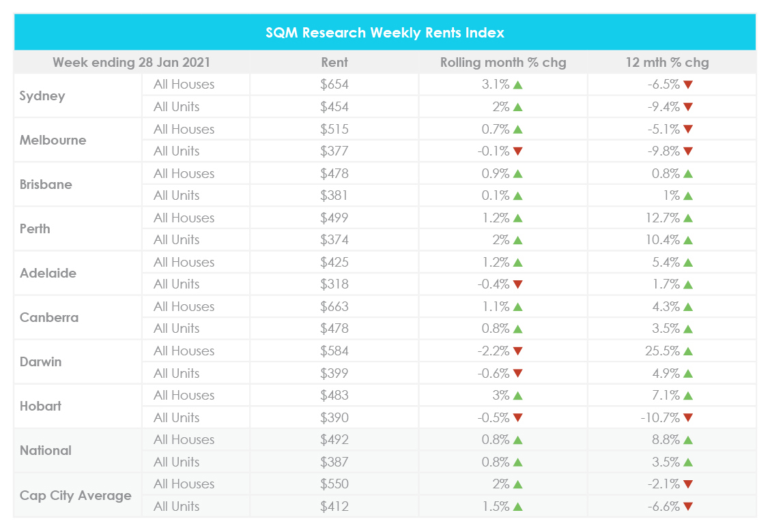The image size is (770, 532).
Task: Click the green up arrow beside 1.5%
Action: click(517, 507)
